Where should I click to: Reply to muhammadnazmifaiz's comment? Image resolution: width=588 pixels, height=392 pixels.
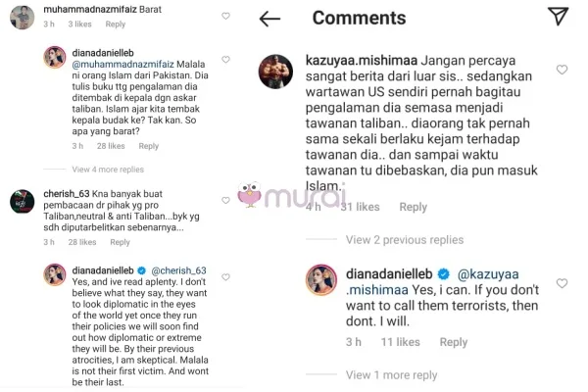(115, 24)
